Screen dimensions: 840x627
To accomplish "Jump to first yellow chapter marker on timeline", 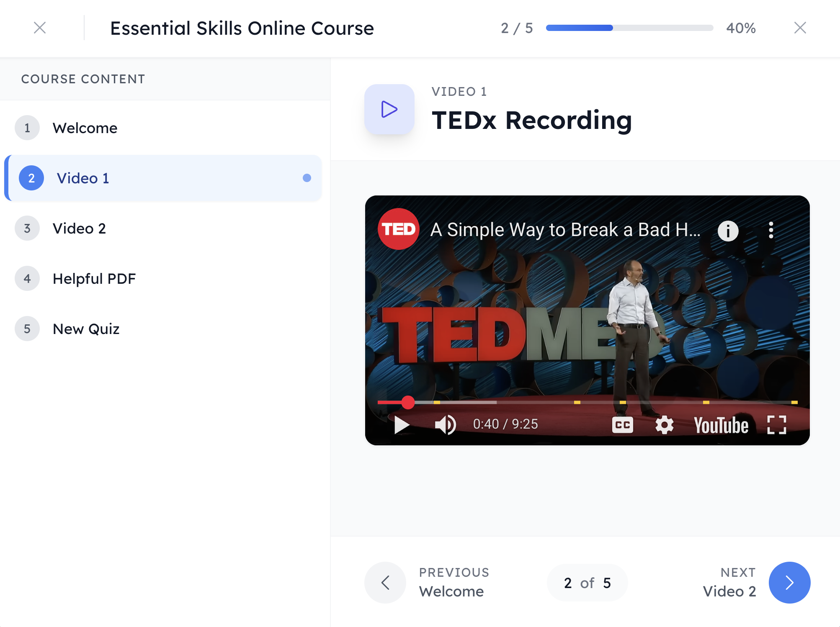I will coord(437,402).
